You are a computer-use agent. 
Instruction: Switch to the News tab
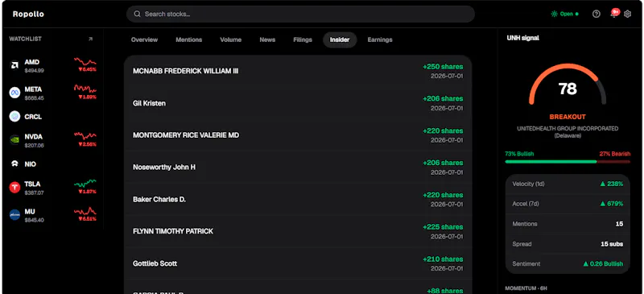tap(267, 40)
